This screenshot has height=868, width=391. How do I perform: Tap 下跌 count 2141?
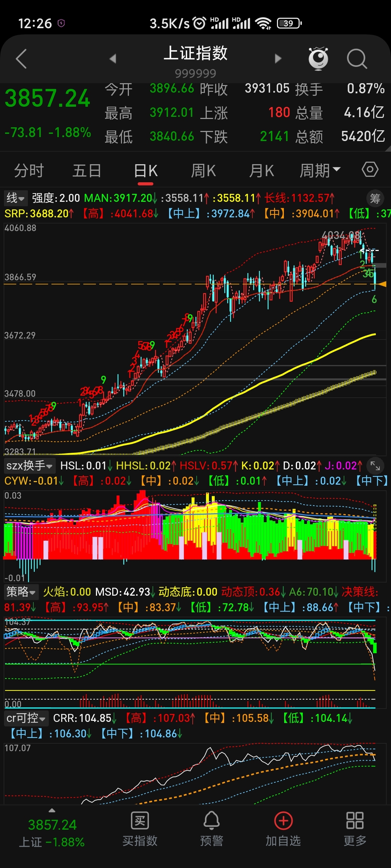coord(275,136)
